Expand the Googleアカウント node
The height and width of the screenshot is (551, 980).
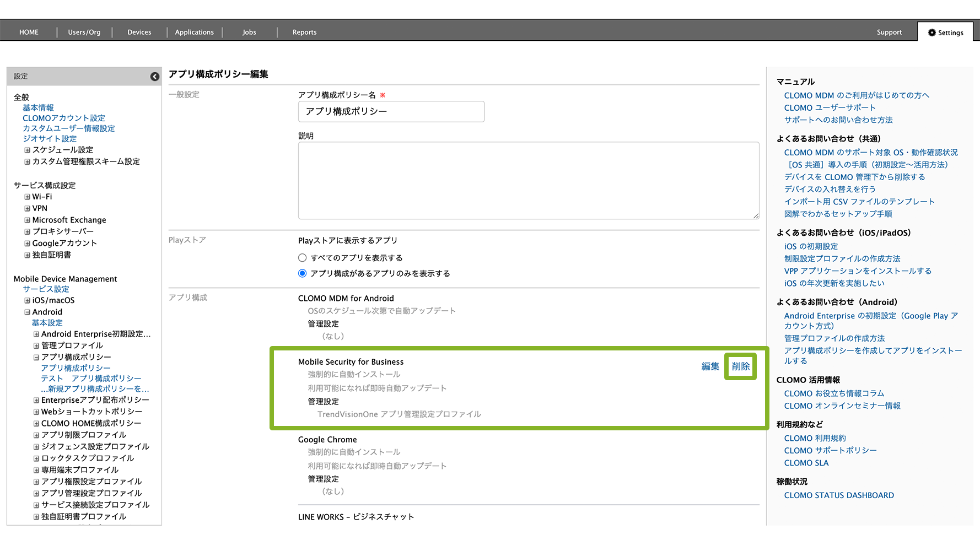(x=27, y=243)
